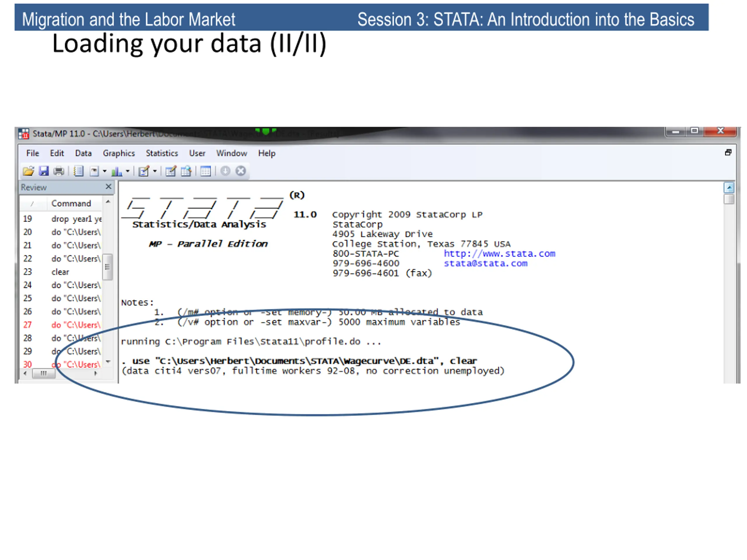Expand the Graph icon dropdown arrow

point(128,171)
